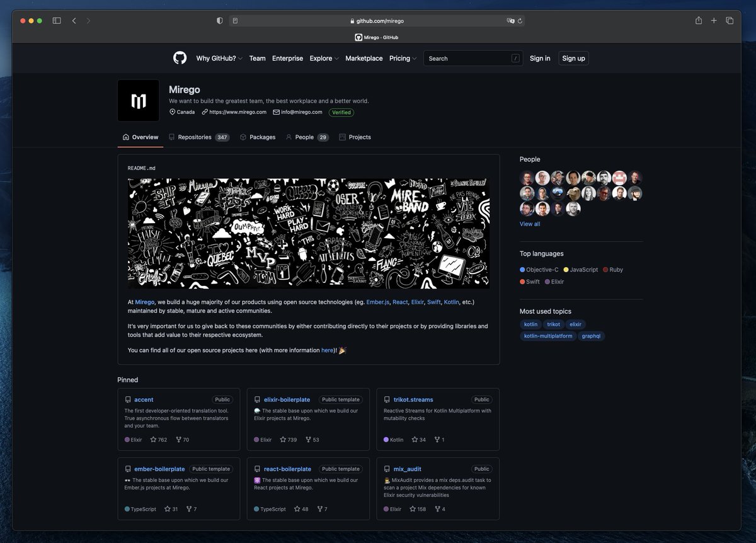Select Objective-C in Top languages
The height and width of the screenshot is (543, 756).
point(539,270)
